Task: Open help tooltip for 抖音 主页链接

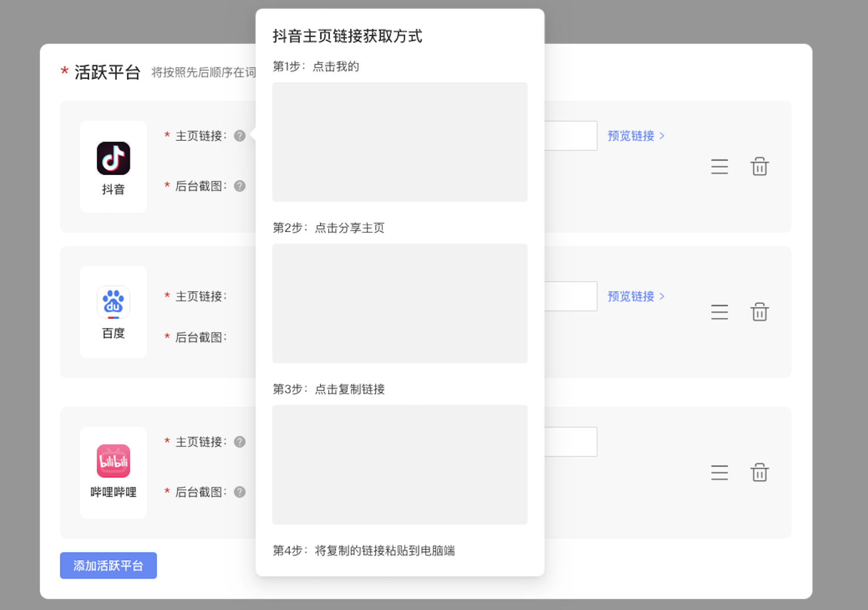Action: click(x=240, y=136)
